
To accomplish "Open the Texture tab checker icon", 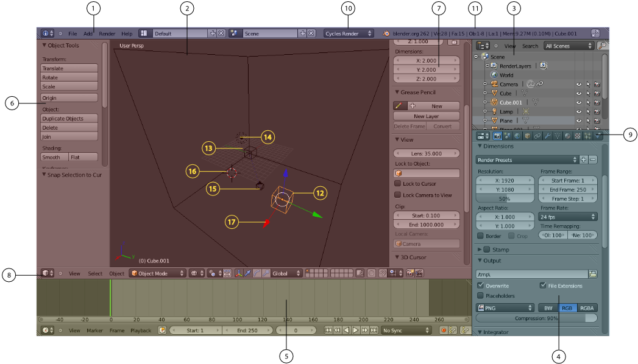I will click(x=578, y=136).
